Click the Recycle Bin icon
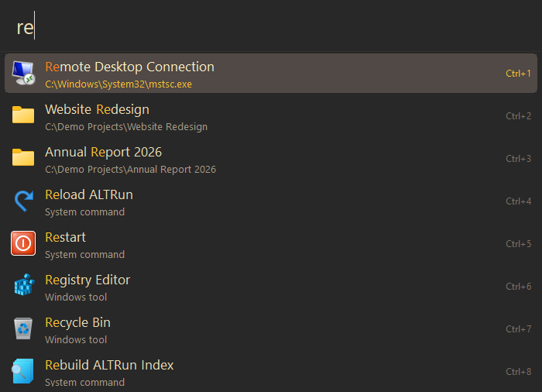The image size is (542, 392). 23,328
